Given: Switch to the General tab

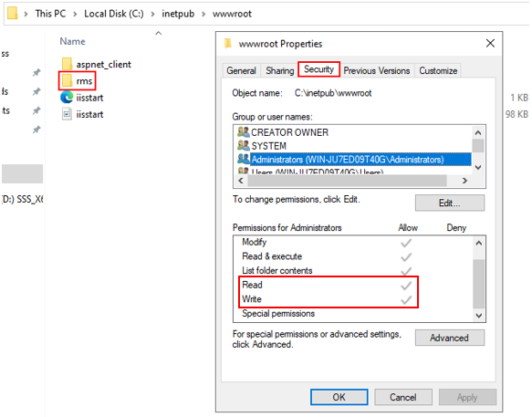Looking at the screenshot, I should (241, 70).
